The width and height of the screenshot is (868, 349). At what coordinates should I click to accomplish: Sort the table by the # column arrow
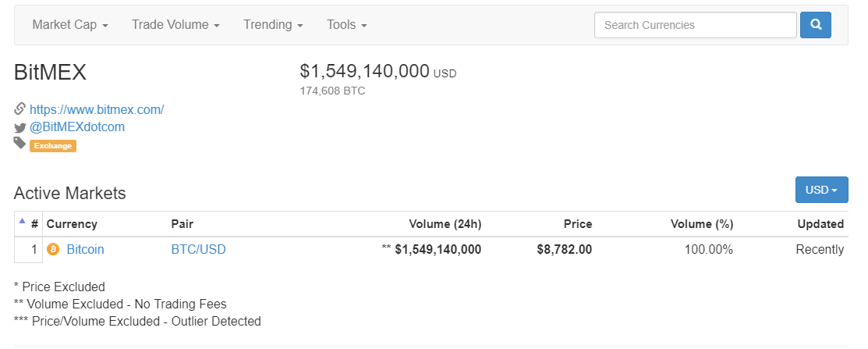click(22, 220)
